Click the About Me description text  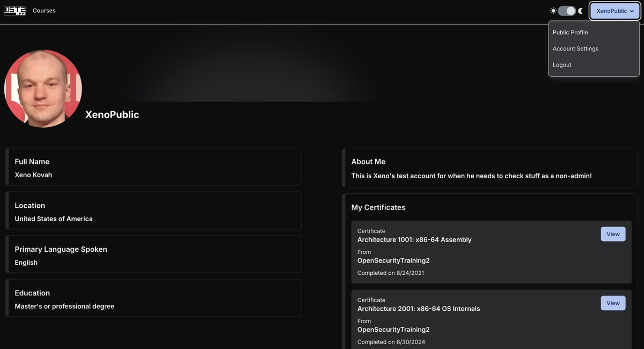click(x=472, y=176)
